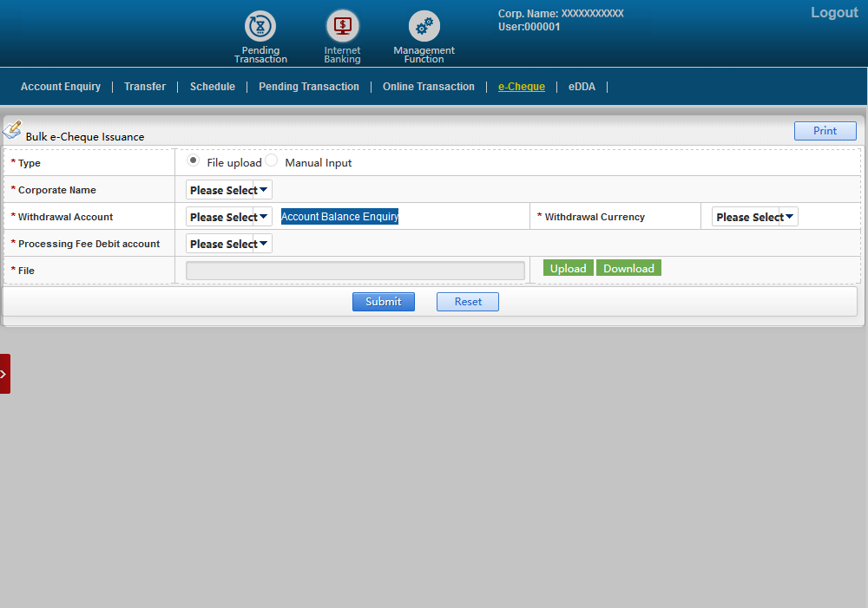Select the Manual Input radio button

272,161
